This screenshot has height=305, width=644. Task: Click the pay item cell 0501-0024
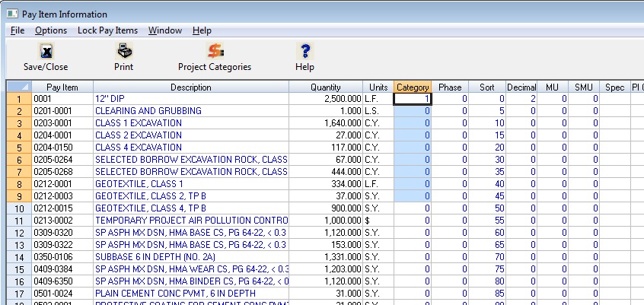[x=62, y=294]
